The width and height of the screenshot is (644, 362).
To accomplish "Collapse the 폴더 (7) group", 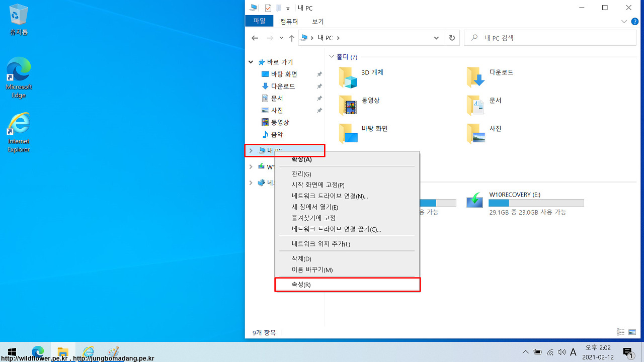I will coord(332,57).
